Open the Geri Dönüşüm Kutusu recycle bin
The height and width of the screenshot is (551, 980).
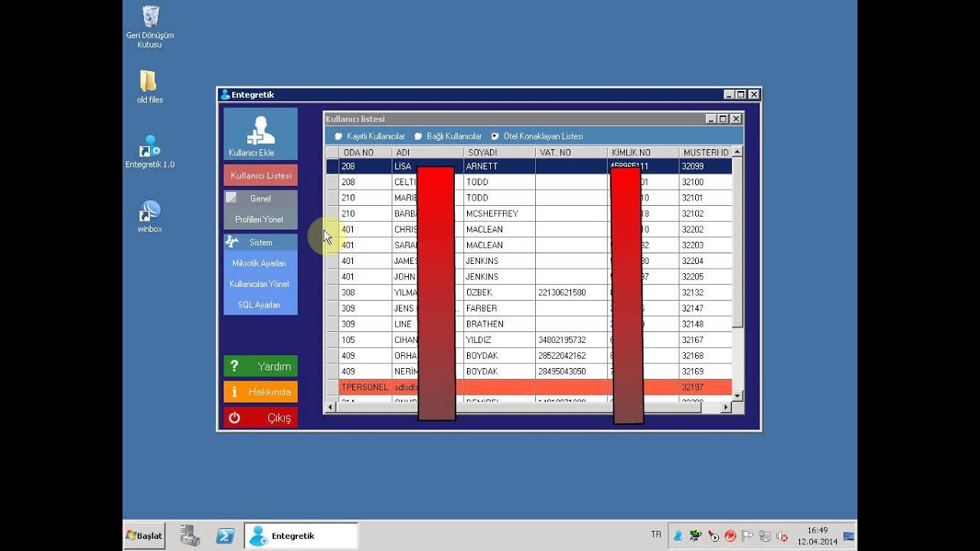(x=150, y=17)
